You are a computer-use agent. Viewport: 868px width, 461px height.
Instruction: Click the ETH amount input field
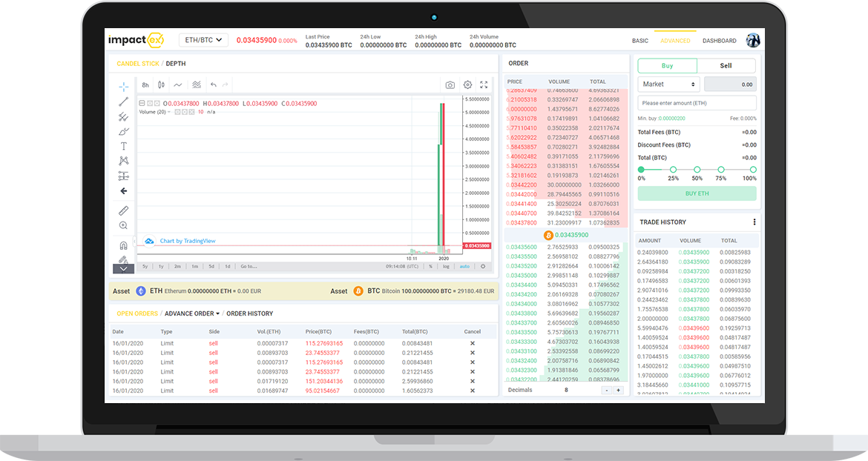click(697, 103)
